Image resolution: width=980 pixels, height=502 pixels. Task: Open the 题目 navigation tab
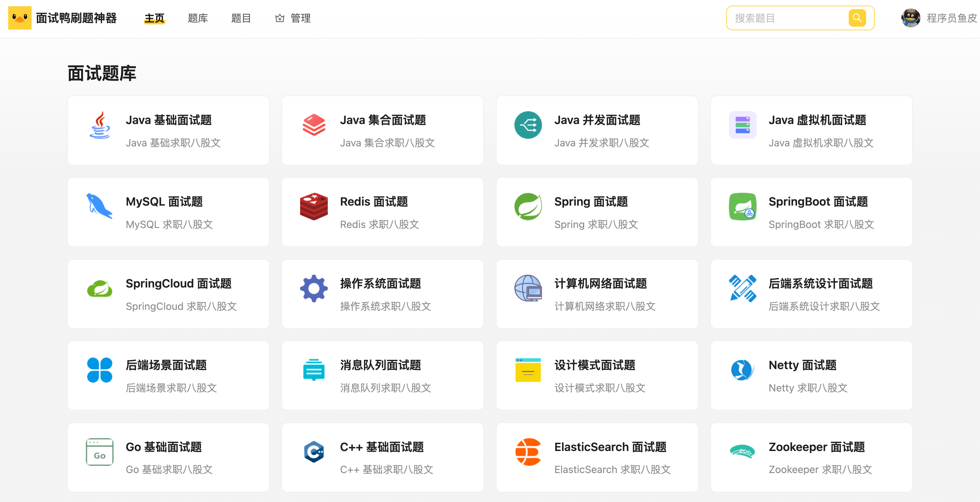(x=241, y=18)
